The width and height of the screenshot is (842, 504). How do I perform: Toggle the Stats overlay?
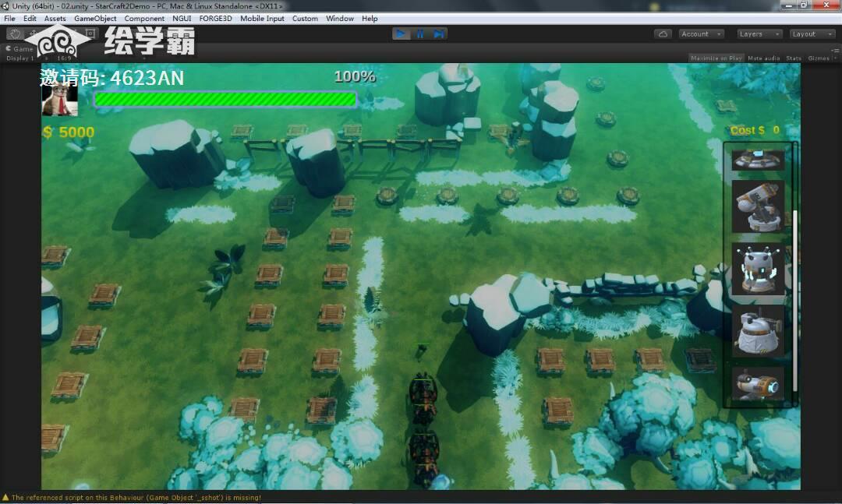[794, 58]
